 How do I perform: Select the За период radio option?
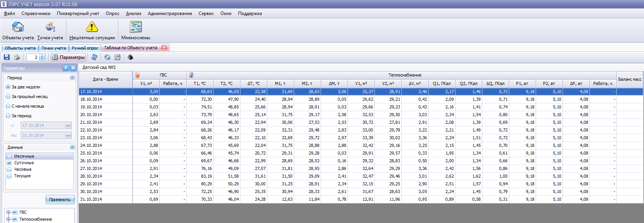[x=8, y=116]
